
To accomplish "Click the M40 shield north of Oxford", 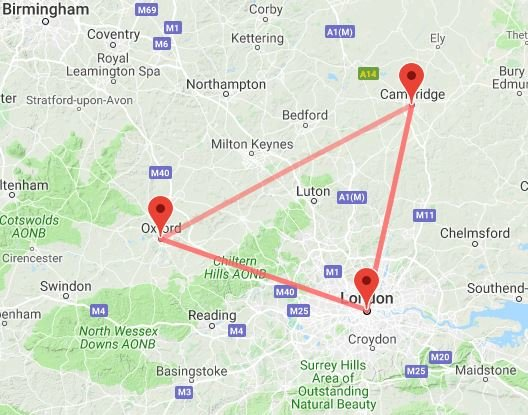I will [x=160, y=173].
